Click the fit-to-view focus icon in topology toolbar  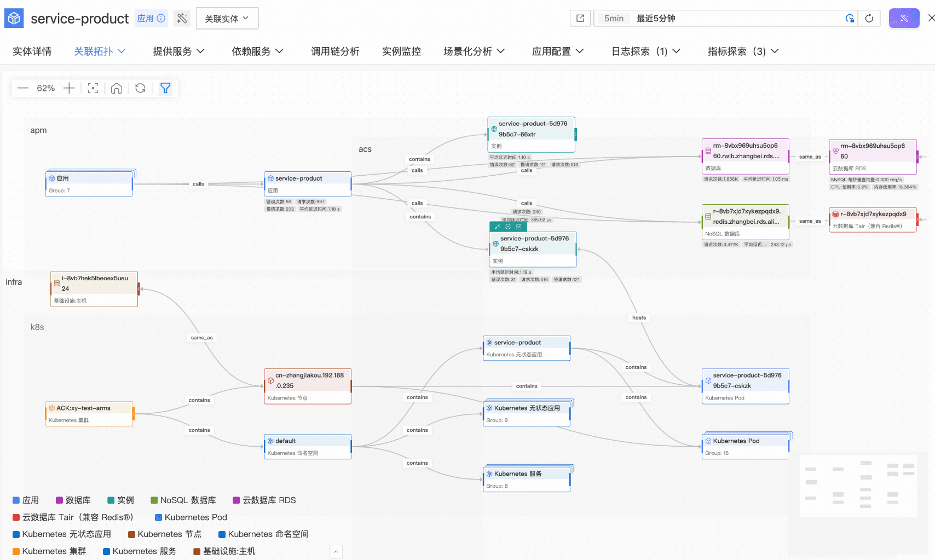(x=93, y=88)
